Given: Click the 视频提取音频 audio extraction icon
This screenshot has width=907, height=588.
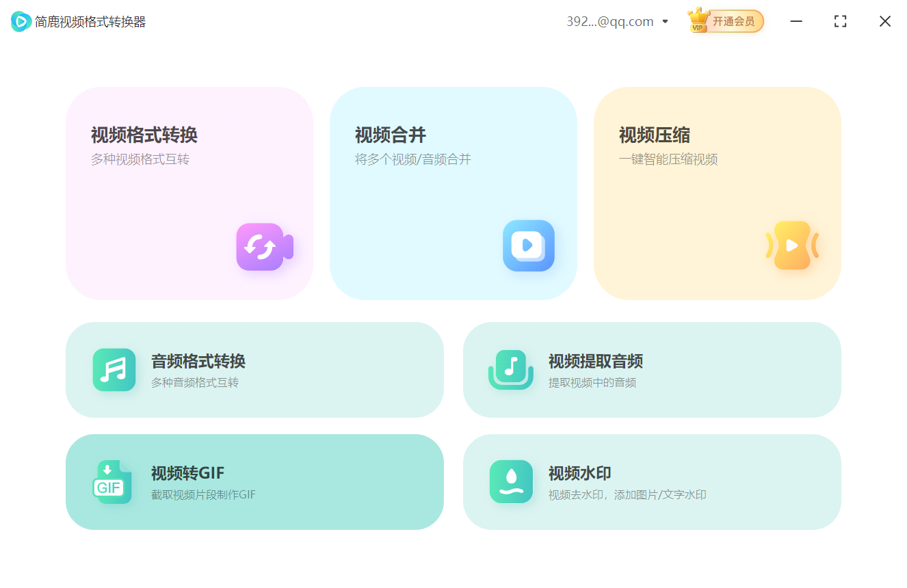Looking at the screenshot, I should [x=511, y=370].
